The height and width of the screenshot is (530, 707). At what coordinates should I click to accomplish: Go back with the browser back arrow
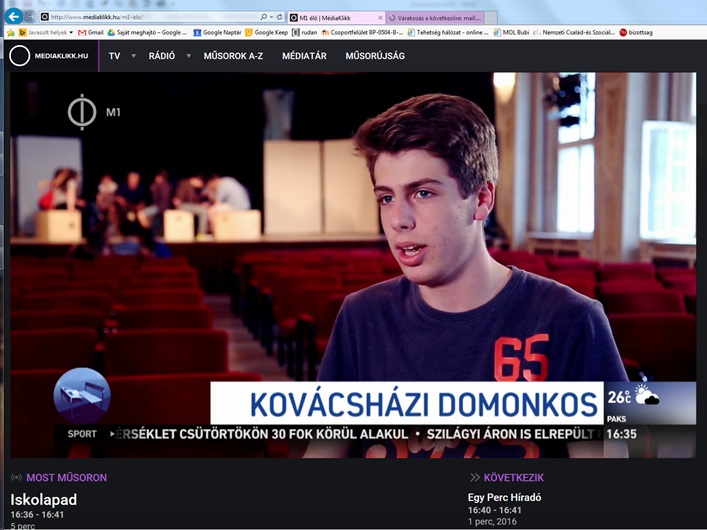click(x=13, y=17)
